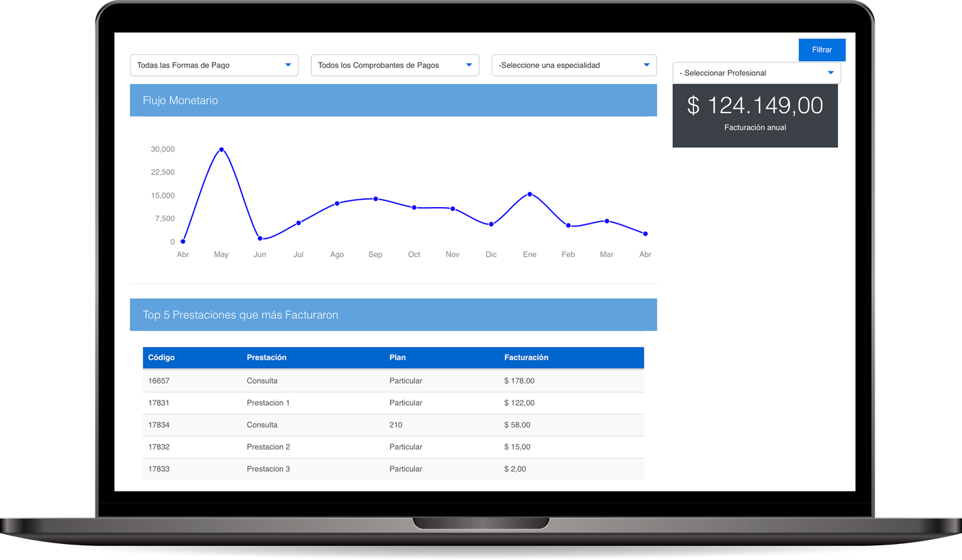Expand Todos los Comprobantes de Pagos dropdown

click(394, 65)
